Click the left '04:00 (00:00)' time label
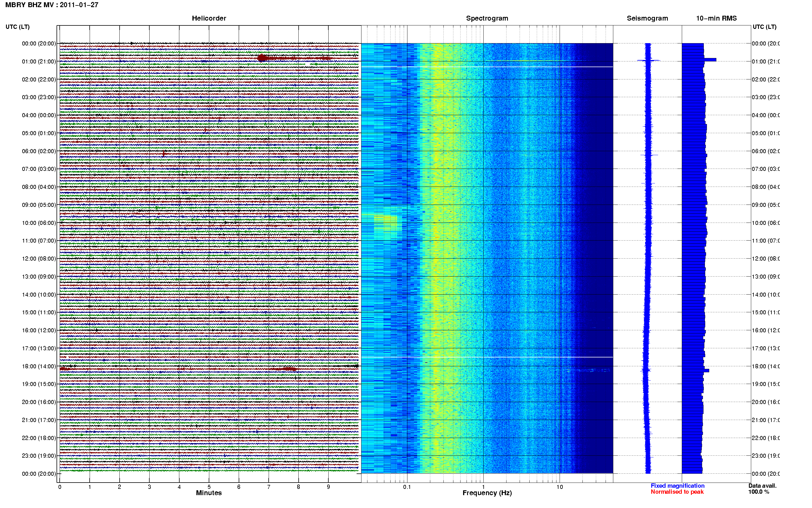The width and height of the screenshot is (812, 508). (x=39, y=115)
